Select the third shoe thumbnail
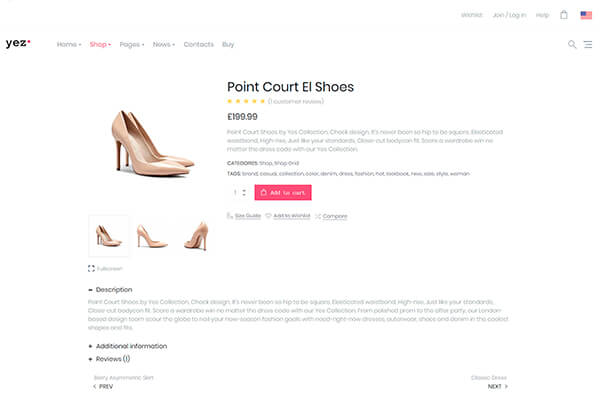The image size is (600, 400). click(x=197, y=236)
